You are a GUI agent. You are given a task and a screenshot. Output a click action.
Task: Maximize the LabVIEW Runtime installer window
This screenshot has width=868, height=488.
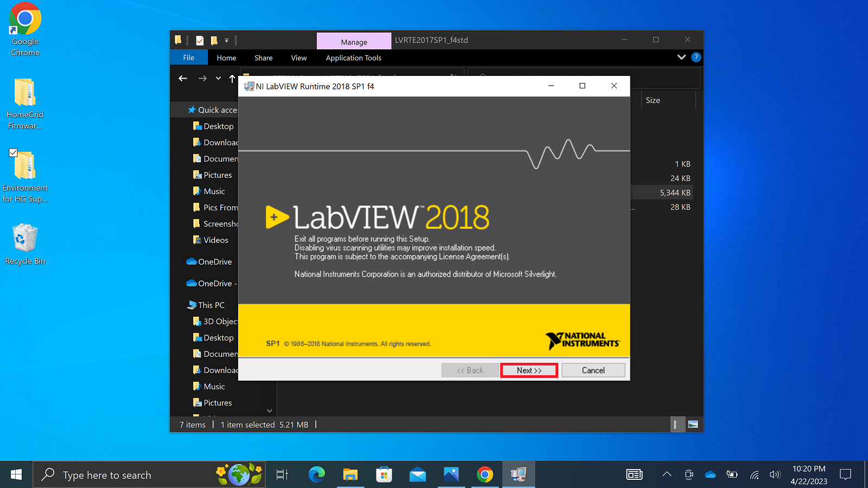(582, 86)
